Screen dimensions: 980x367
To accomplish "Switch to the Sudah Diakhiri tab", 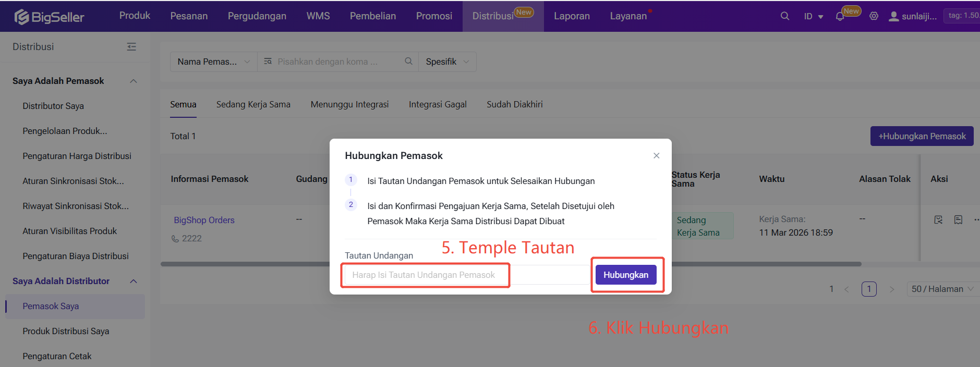I will click(x=515, y=104).
